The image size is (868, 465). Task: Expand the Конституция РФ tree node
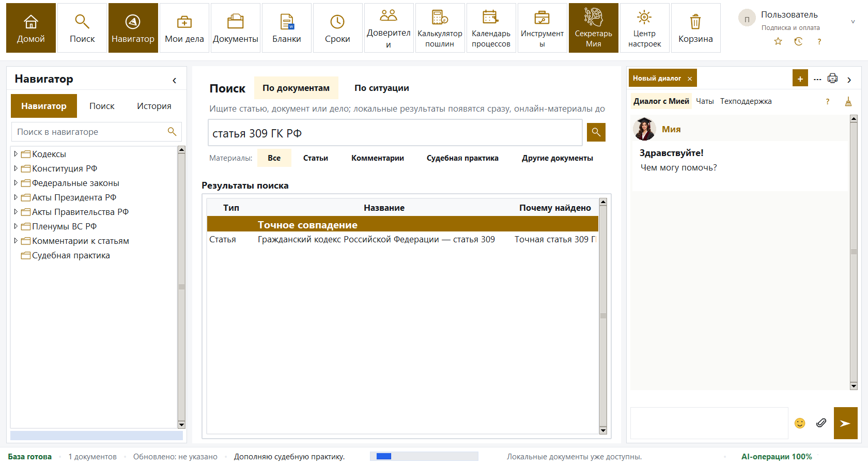pyautogui.click(x=16, y=168)
